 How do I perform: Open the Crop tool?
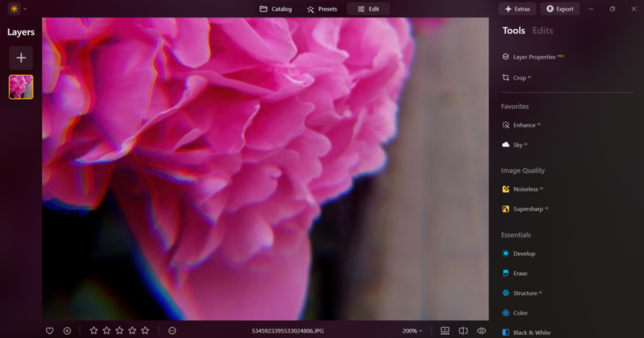[x=519, y=77]
